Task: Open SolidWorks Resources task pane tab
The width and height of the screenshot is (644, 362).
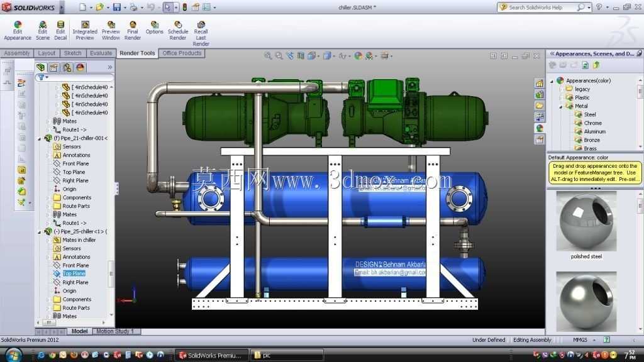Action: click(x=539, y=83)
